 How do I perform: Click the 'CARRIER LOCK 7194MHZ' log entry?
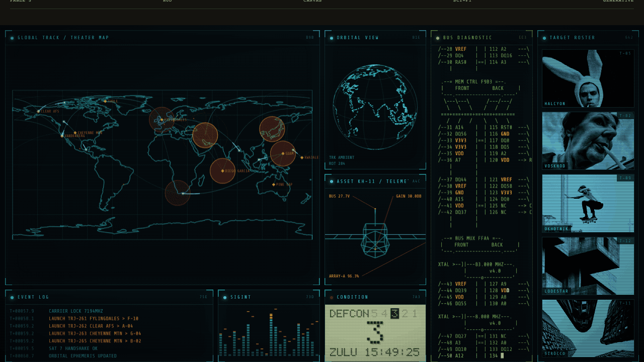coord(76,311)
